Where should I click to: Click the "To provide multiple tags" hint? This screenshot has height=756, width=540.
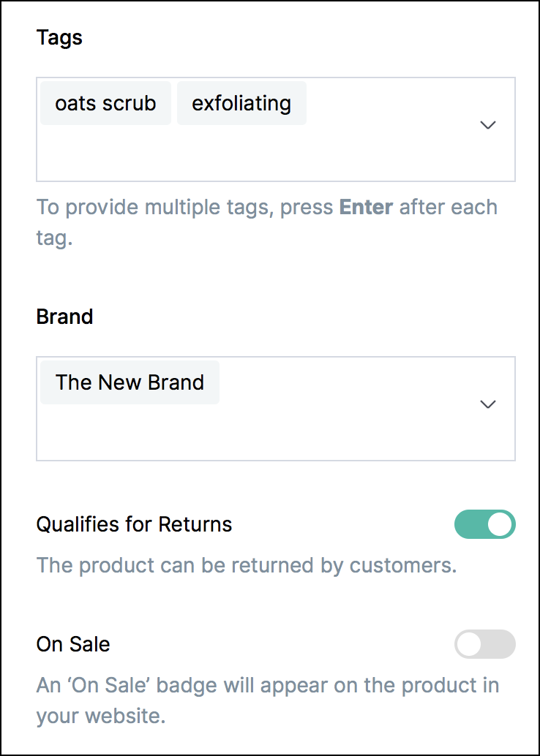click(x=183, y=208)
